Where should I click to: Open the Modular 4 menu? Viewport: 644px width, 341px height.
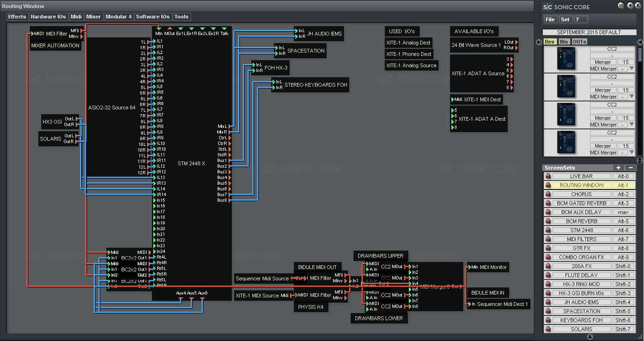click(119, 17)
